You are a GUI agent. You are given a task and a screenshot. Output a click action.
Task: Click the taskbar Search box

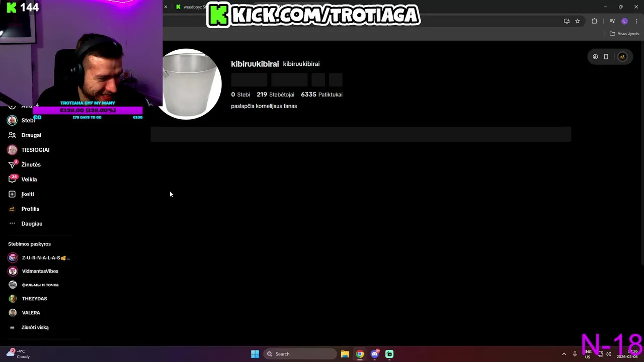(300, 354)
